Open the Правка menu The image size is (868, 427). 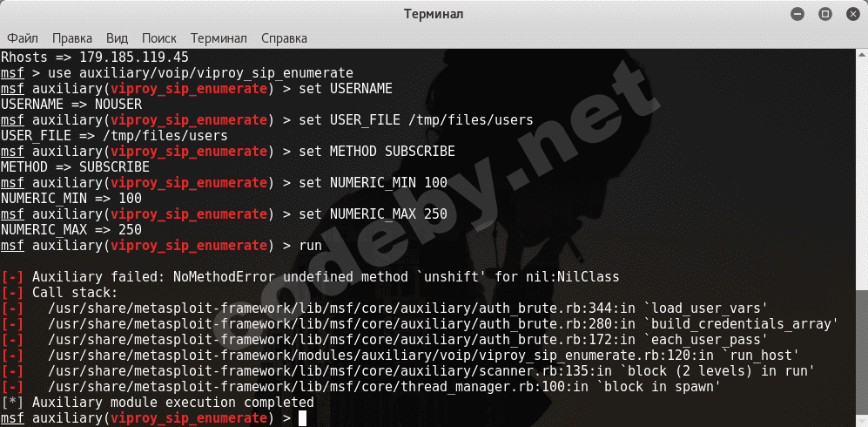72,38
